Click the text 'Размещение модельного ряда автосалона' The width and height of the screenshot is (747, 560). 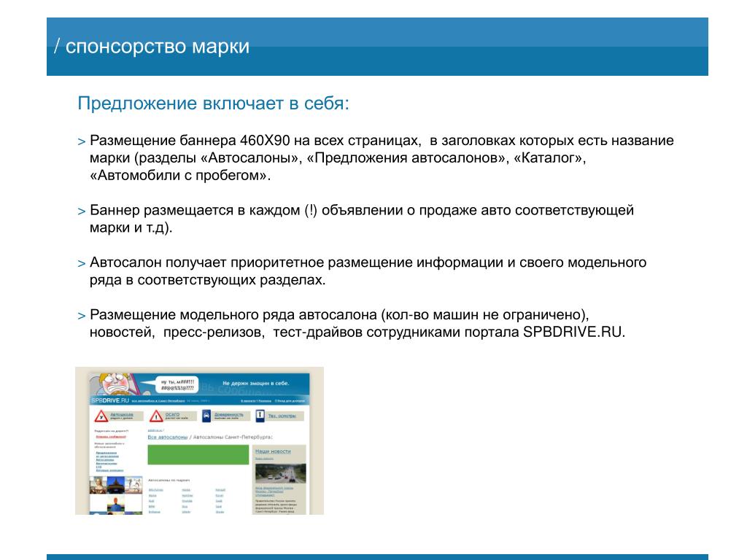click(233, 315)
